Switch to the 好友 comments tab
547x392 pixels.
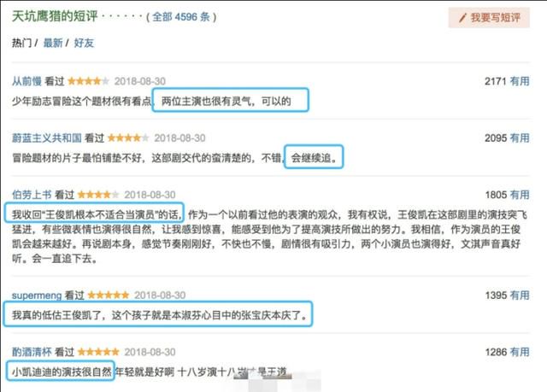click(x=84, y=43)
